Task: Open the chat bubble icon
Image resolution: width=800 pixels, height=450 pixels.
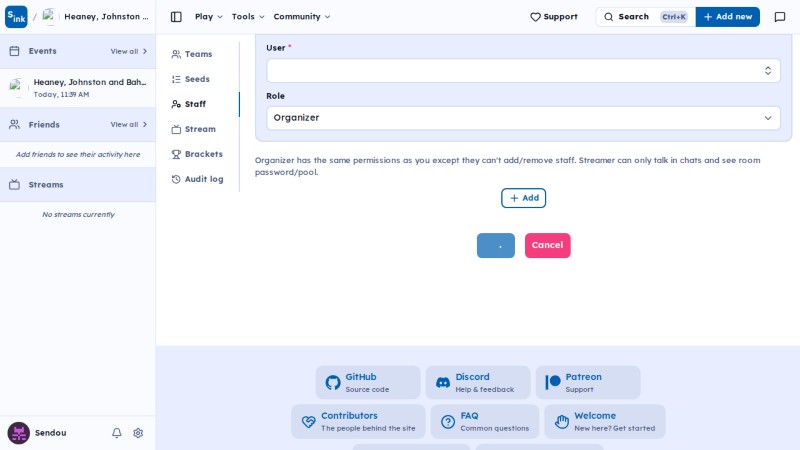Action: 780,17
